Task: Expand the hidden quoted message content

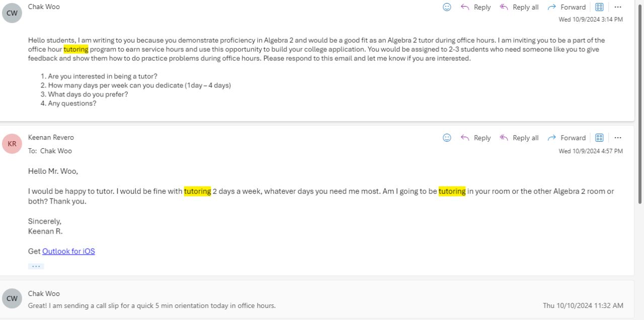Action: coord(36,266)
